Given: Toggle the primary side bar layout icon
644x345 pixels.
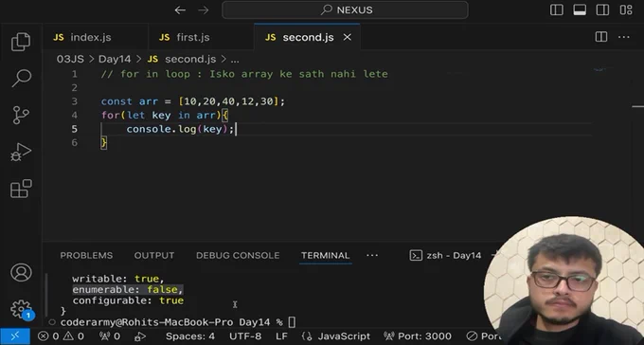Looking at the screenshot, I should [557, 9].
